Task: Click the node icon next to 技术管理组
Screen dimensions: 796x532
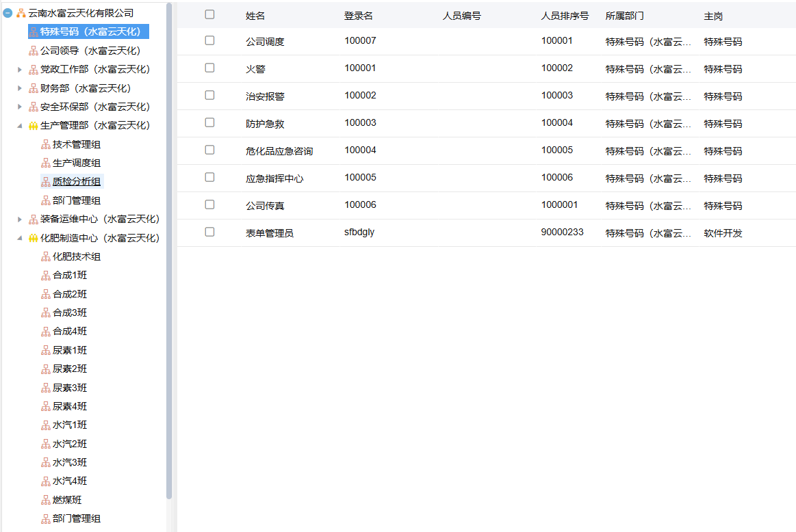Action: pyautogui.click(x=46, y=144)
